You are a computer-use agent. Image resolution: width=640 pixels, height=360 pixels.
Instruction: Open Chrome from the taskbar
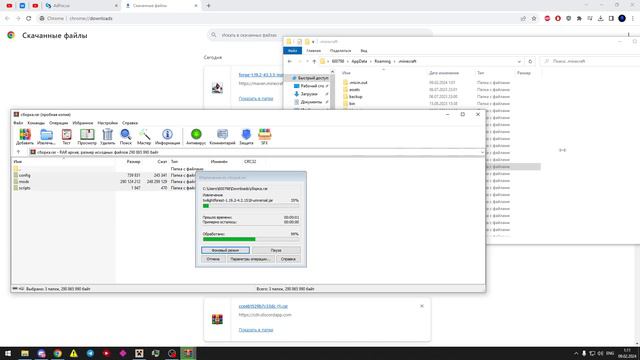58,353
